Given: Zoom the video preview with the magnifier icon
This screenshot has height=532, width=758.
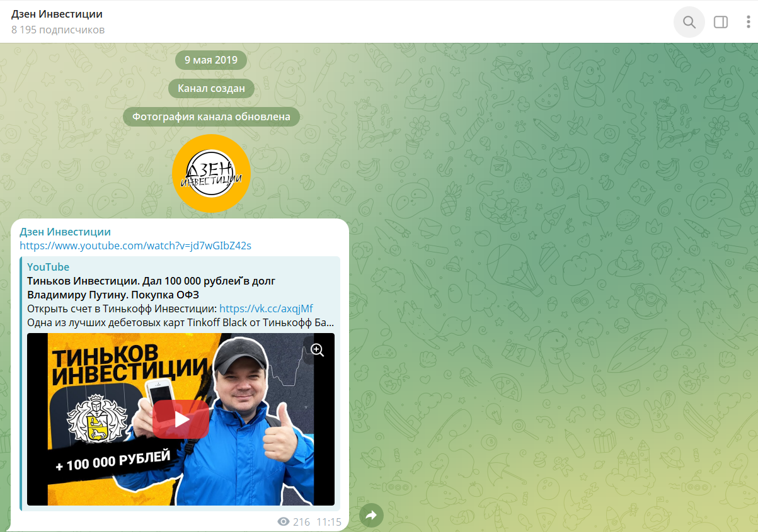Looking at the screenshot, I should 318,350.
